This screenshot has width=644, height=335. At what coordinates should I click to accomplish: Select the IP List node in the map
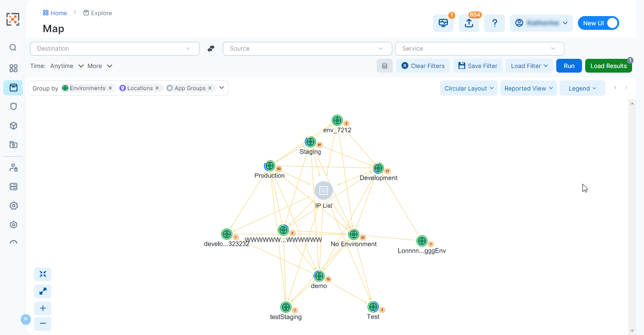coord(323,191)
